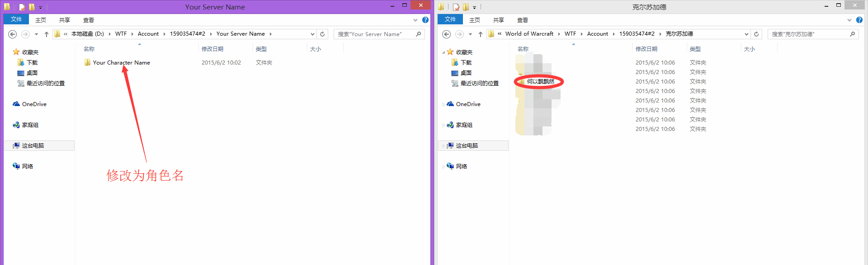The image size is (868, 265).
Task: Switch to 查看 tab in right window
Action: click(x=523, y=20)
